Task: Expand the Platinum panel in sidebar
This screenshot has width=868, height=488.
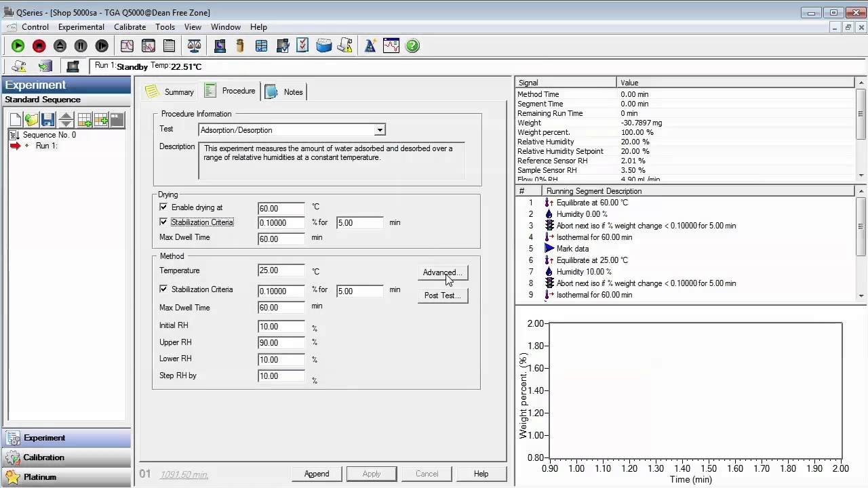Action: pos(39,477)
